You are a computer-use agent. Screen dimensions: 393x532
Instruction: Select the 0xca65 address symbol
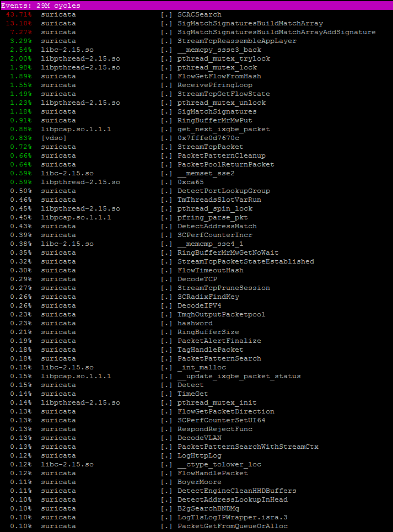pos(191,182)
